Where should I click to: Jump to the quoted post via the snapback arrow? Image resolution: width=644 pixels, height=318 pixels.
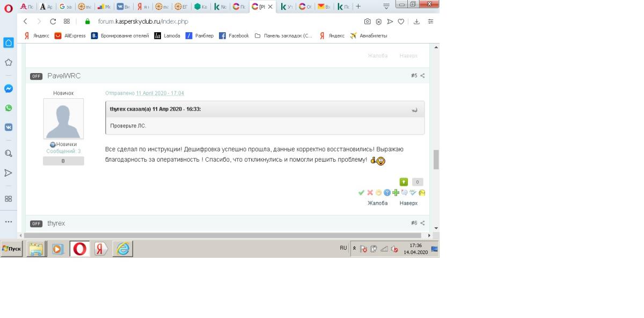414,110
